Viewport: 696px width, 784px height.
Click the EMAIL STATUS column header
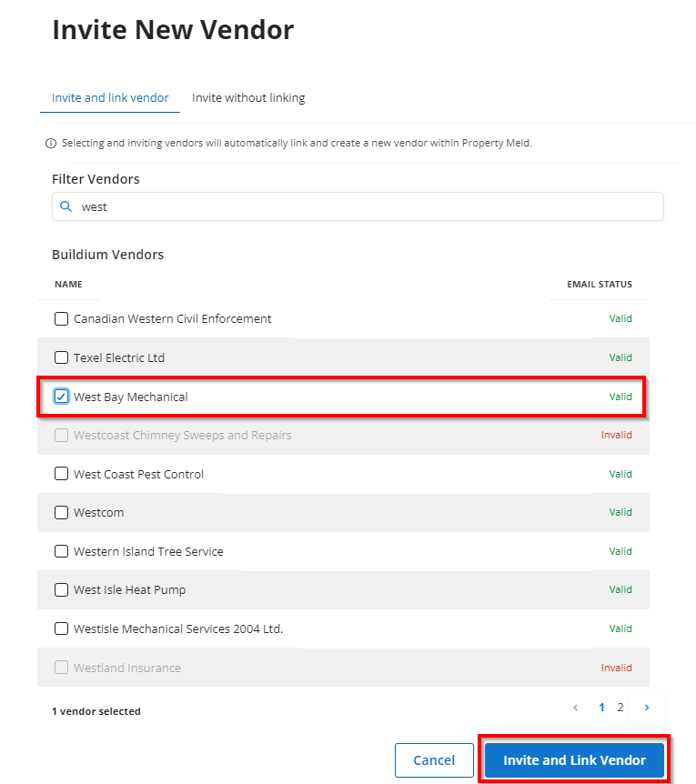(600, 284)
